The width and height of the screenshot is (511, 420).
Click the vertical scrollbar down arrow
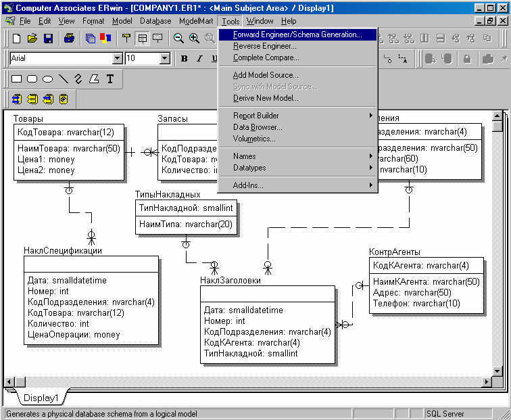point(497,371)
